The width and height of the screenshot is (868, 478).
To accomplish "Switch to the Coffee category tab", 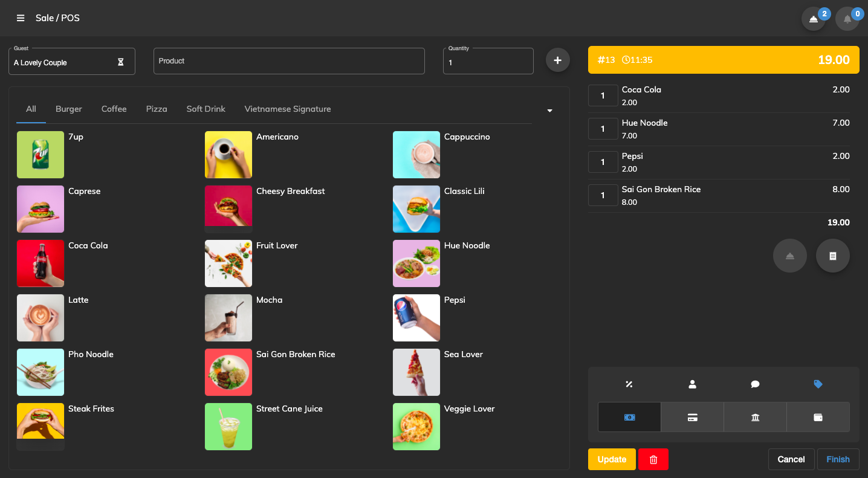I will click(114, 109).
